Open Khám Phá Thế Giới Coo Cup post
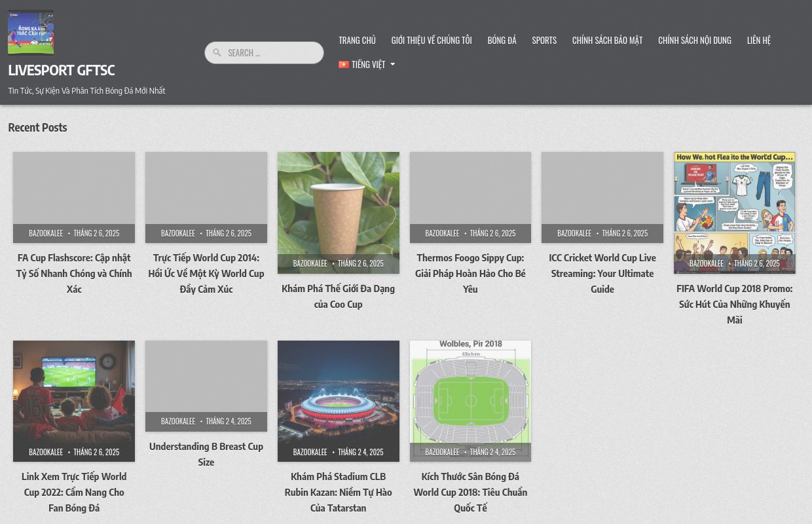The height and width of the screenshot is (524, 812). point(339,296)
